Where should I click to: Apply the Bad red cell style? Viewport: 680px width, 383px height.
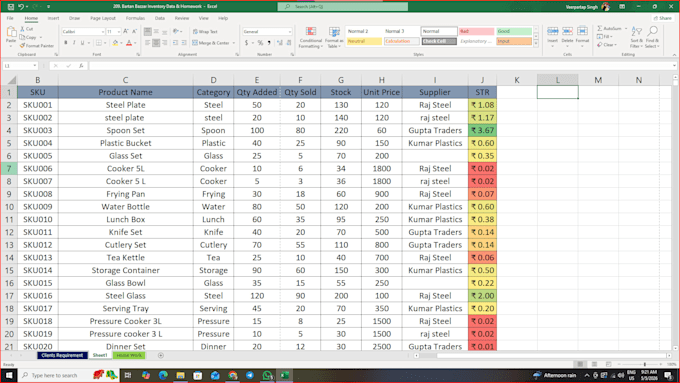coord(477,31)
